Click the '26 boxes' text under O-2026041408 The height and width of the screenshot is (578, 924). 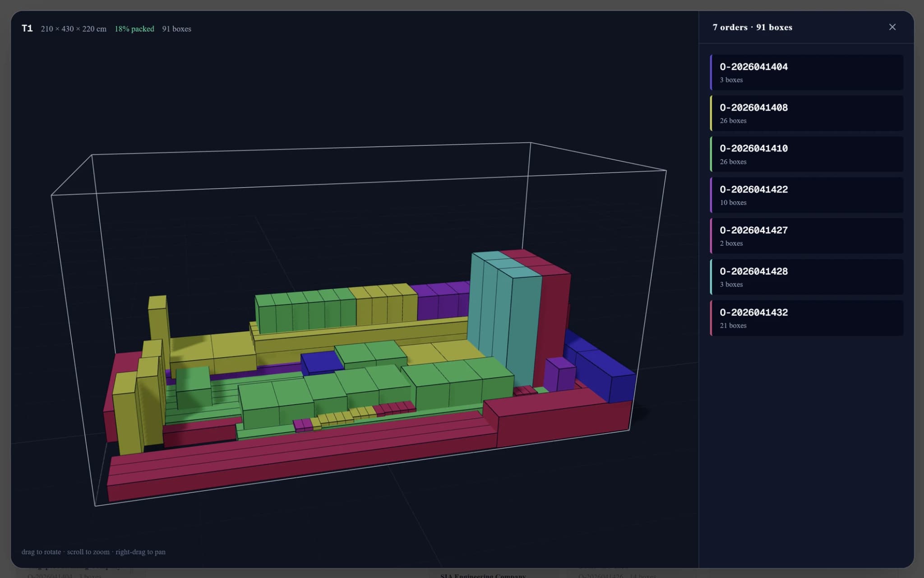point(733,121)
